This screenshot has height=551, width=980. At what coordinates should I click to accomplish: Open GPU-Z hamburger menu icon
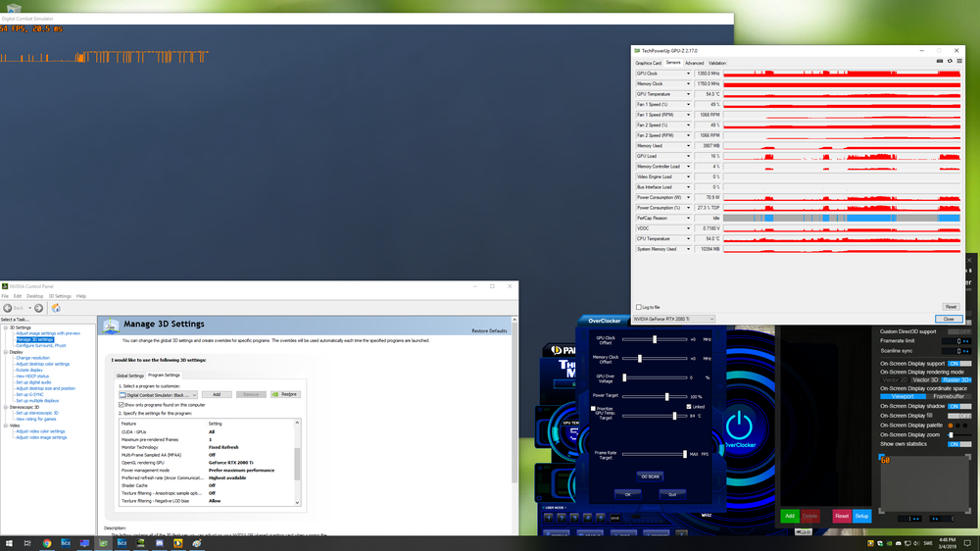tap(959, 62)
